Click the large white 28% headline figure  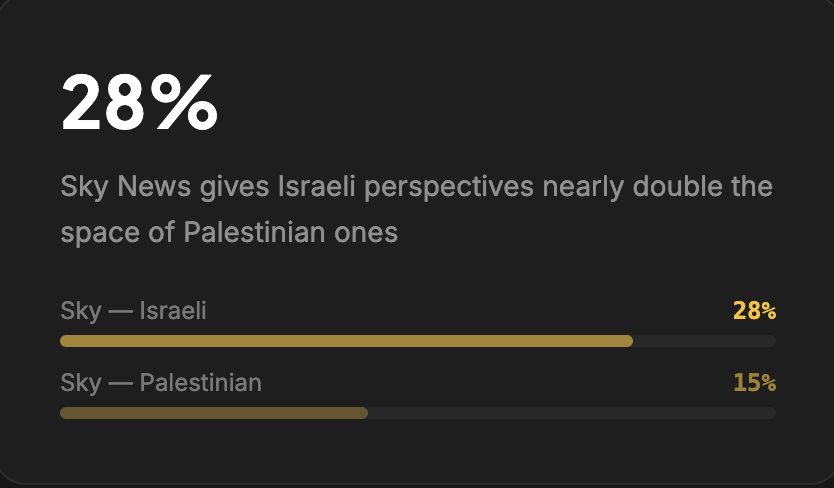point(139,103)
